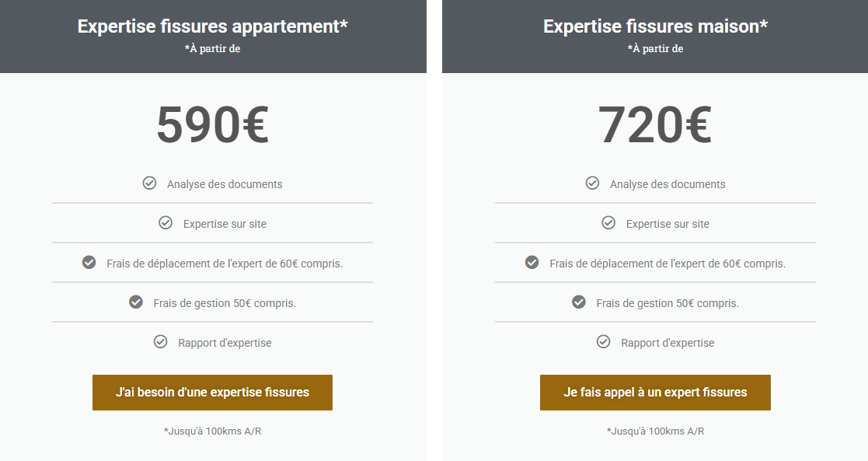Click the Je fais appel à un expert fissures button

655,393
